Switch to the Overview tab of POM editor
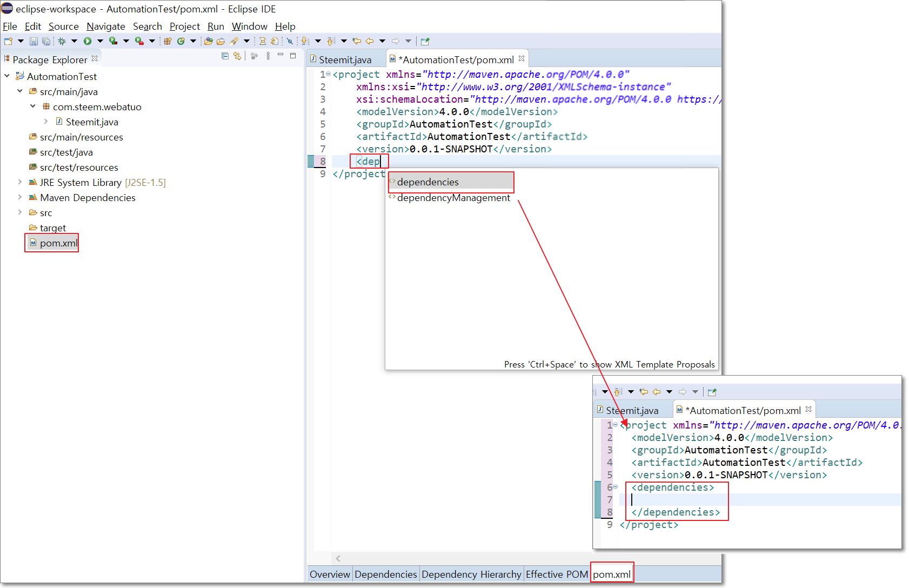909x588 pixels. click(330, 574)
